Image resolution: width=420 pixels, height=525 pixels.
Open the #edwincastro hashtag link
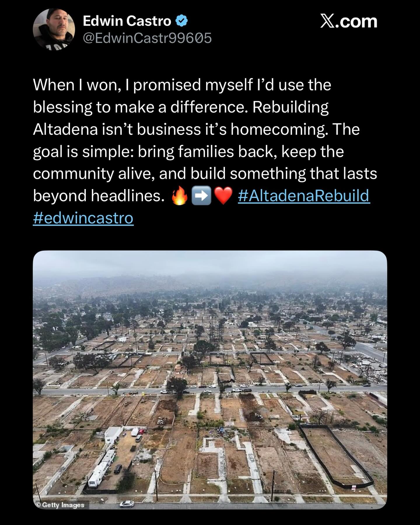83,218
